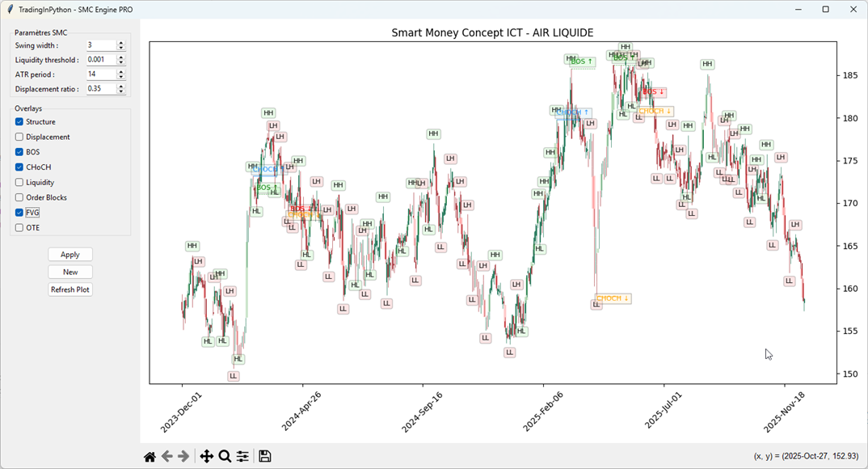Activate the Zoom magnifier tool
Image resolution: width=868 pixels, height=469 pixels.
(225, 457)
